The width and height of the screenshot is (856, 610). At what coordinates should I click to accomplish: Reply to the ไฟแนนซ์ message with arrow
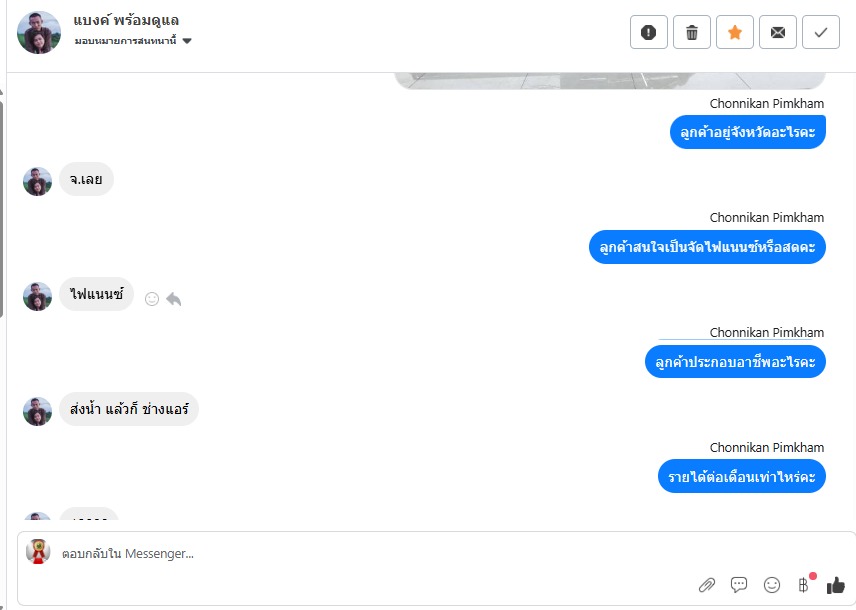click(x=174, y=299)
